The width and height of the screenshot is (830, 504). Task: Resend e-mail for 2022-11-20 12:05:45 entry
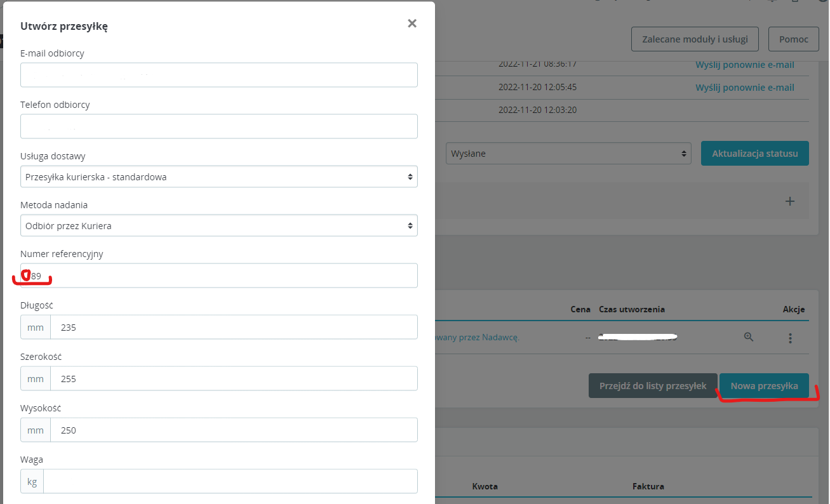[x=745, y=87]
